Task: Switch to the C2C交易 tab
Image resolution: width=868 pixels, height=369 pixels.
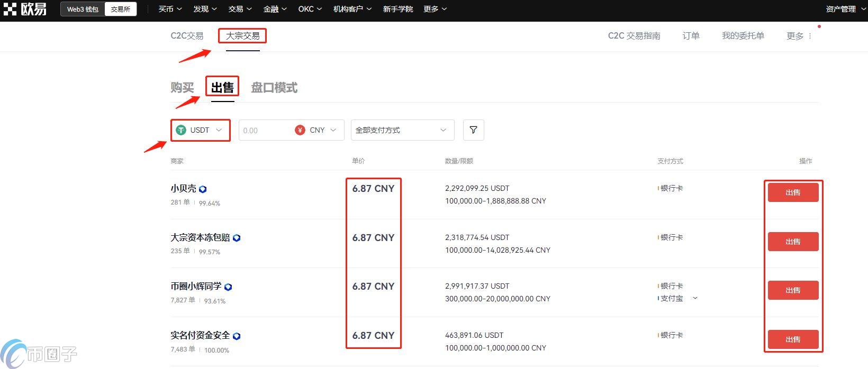Action: [x=187, y=36]
